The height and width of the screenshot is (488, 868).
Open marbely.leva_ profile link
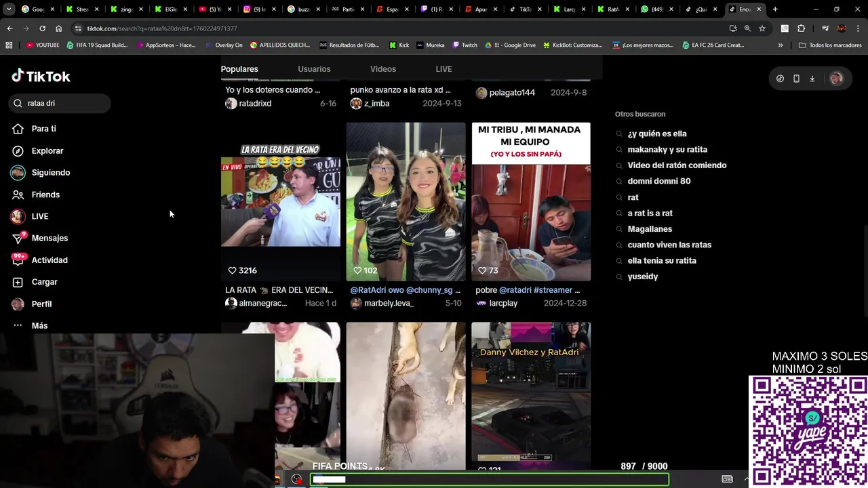coord(382,303)
